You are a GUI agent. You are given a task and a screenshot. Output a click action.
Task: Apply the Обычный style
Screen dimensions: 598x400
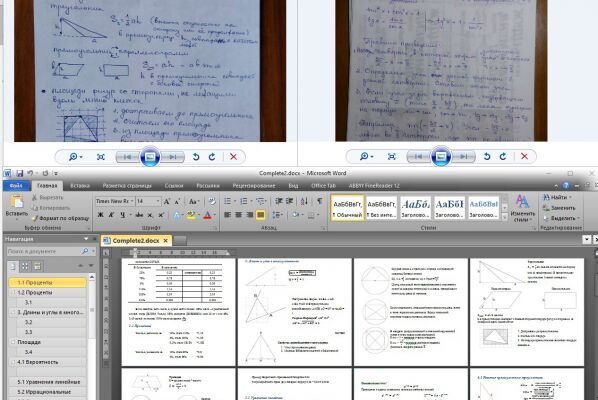(x=347, y=208)
